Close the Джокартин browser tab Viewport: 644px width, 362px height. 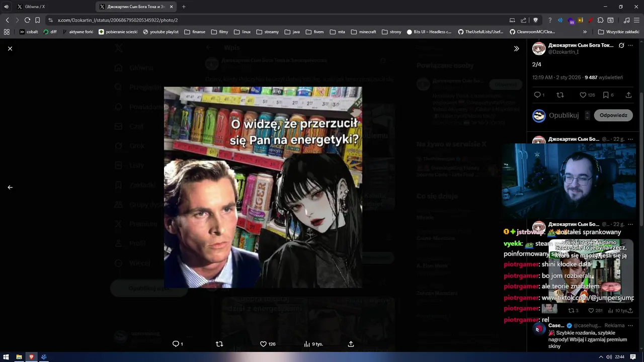(x=172, y=7)
